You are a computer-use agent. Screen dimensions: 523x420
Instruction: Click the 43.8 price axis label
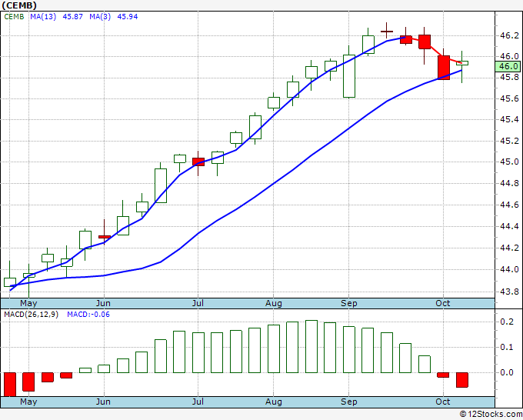pyautogui.click(x=509, y=292)
